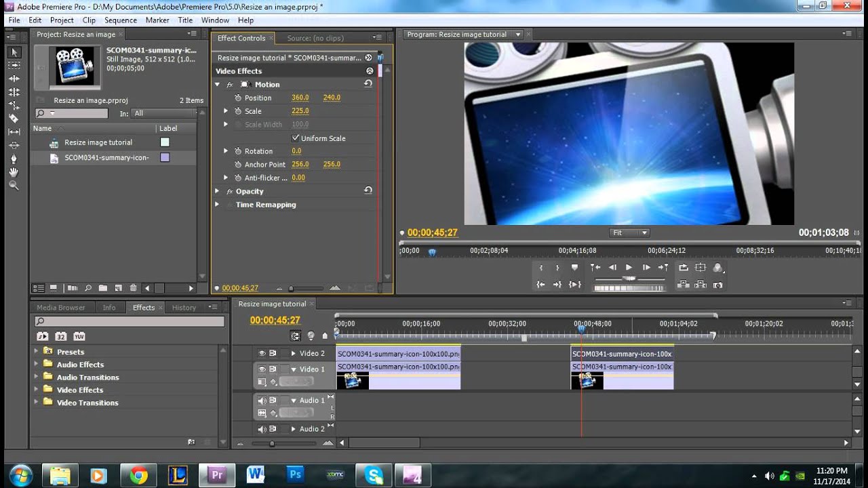Select the Slip tool

coord(14,131)
